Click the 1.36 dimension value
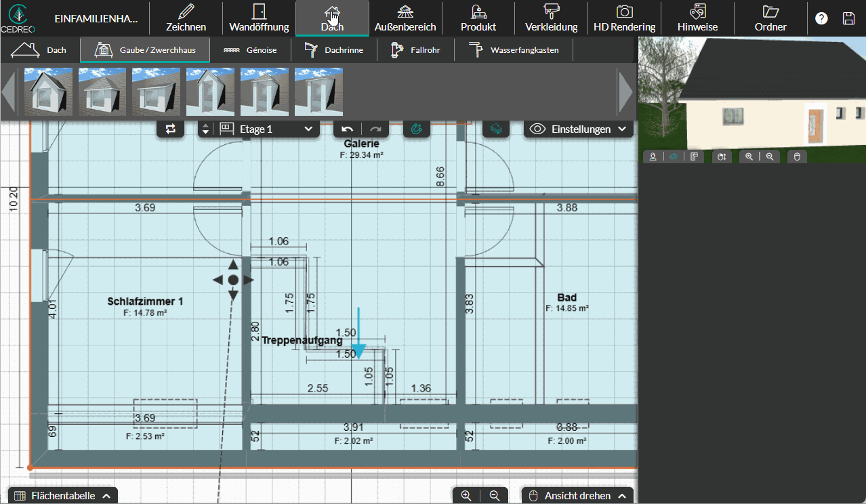Screen dimensions: 866x504 (x=421, y=388)
